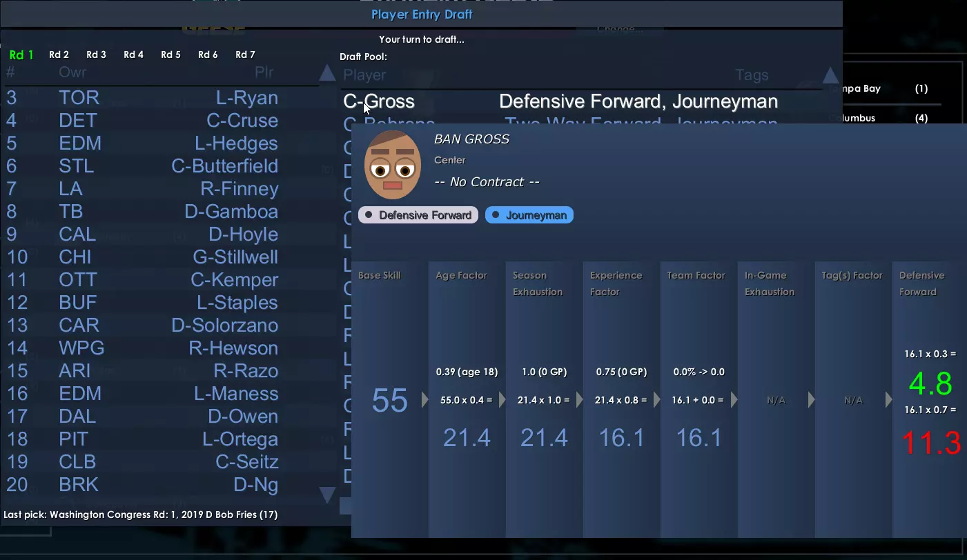Choose L-Hedges in the draft order
This screenshot has width=967, height=560.
coord(237,143)
